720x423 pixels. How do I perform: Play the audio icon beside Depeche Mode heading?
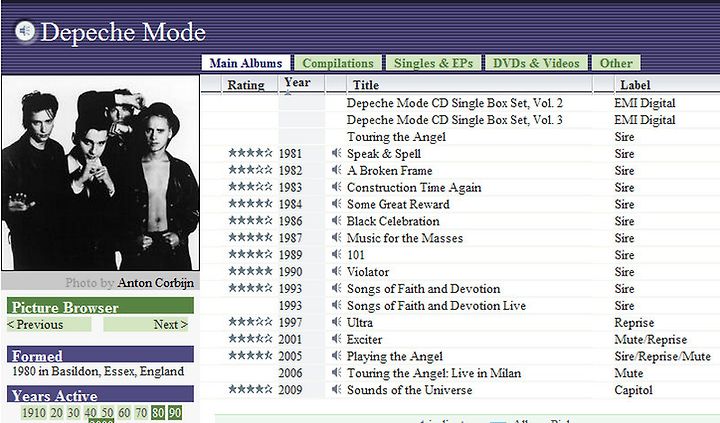click(x=25, y=32)
